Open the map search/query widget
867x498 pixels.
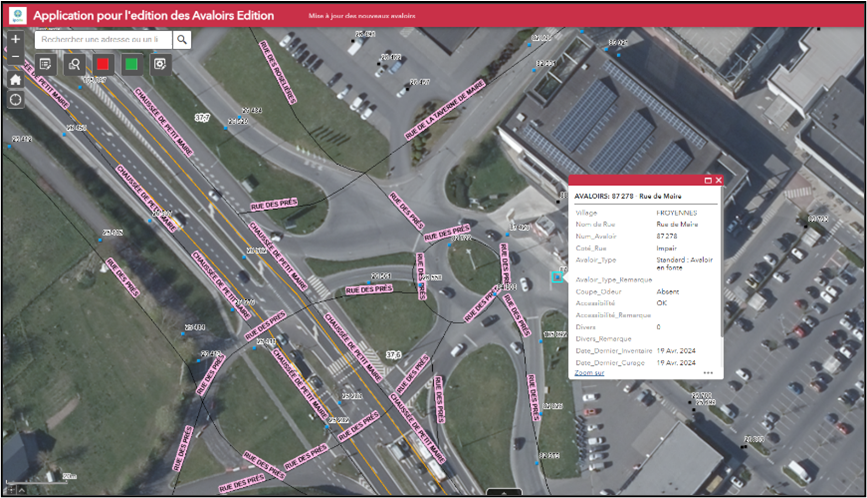(x=74, y=64)
